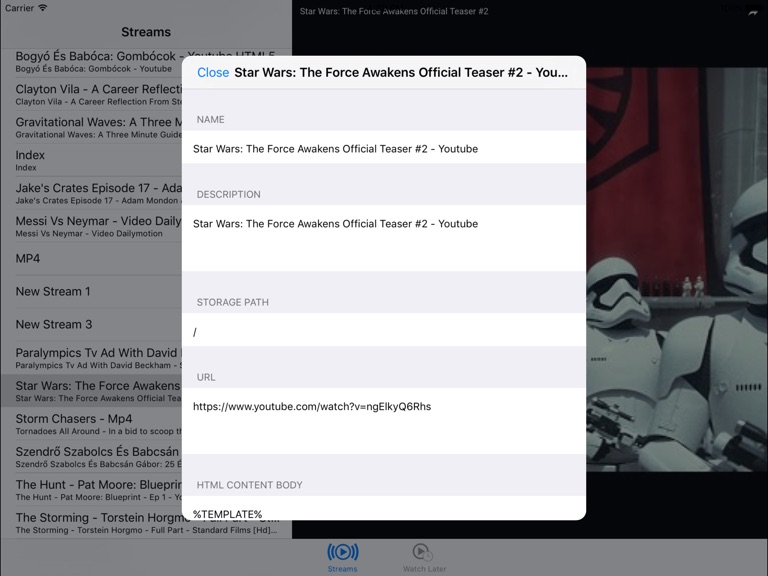Open Storm Chasers - Mp4 stream
768x576 pixels.
pyautogui.click(x=91, y=424)
